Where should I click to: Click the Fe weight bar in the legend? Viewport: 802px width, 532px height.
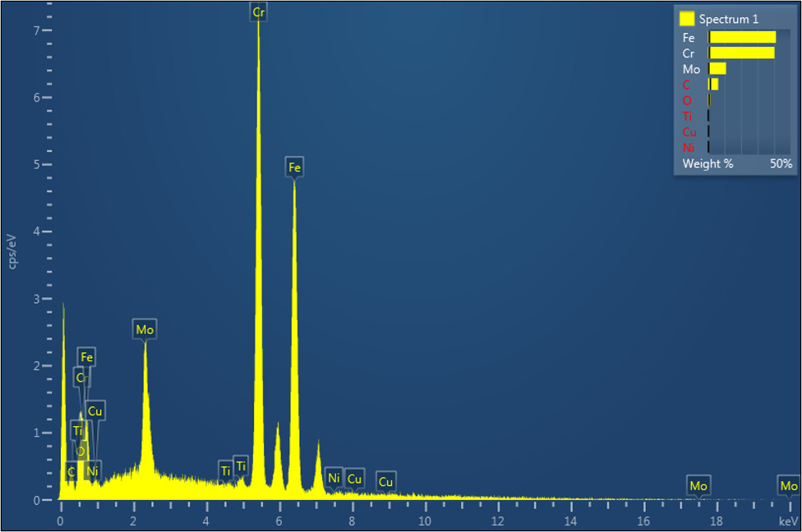[x=742, y=37]
